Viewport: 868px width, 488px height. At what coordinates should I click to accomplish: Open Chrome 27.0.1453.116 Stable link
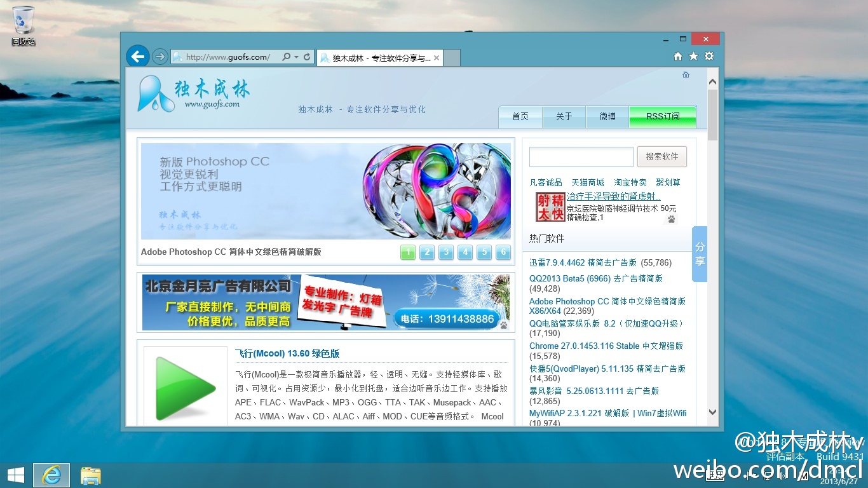(606, 346)
